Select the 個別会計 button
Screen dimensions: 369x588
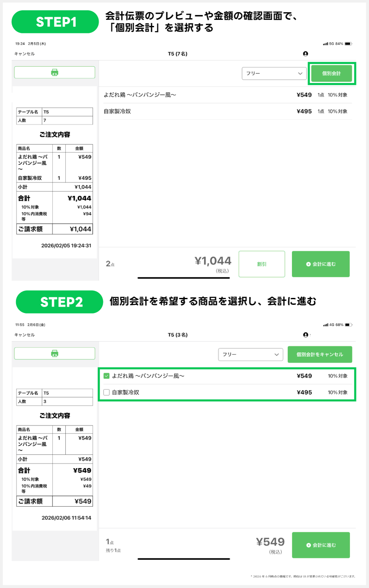click(331, 73)
